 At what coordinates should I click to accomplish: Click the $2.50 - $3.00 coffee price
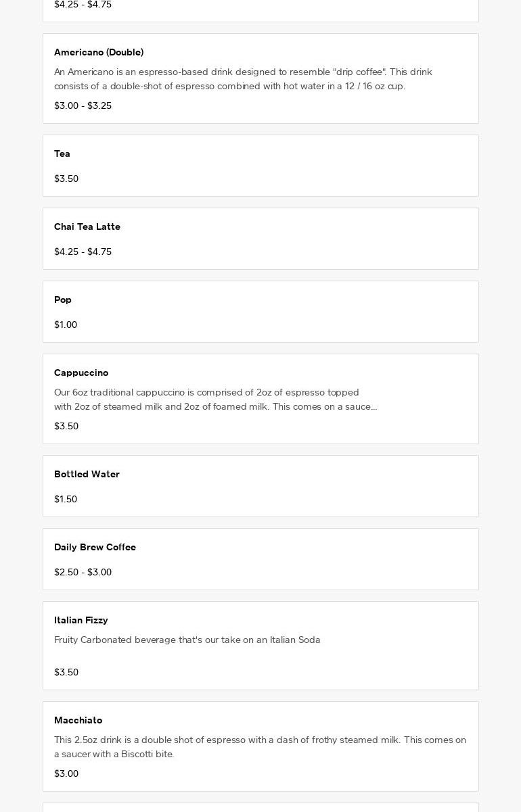83,572
